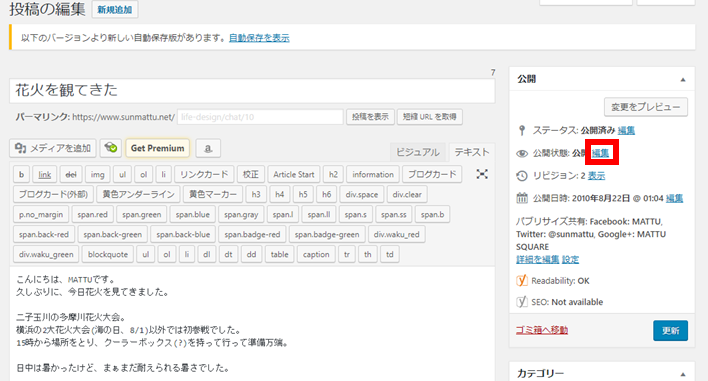This screenshot has width=708, height=381.
Task: Click the status key icon
Action: pos(522,130)
